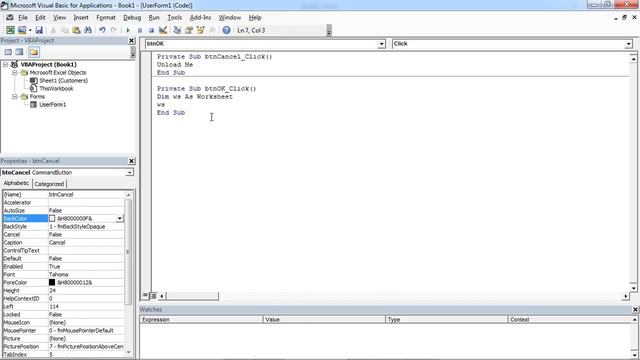
Task: Select UserForm1 in project tree
Action: coord(52,104)
